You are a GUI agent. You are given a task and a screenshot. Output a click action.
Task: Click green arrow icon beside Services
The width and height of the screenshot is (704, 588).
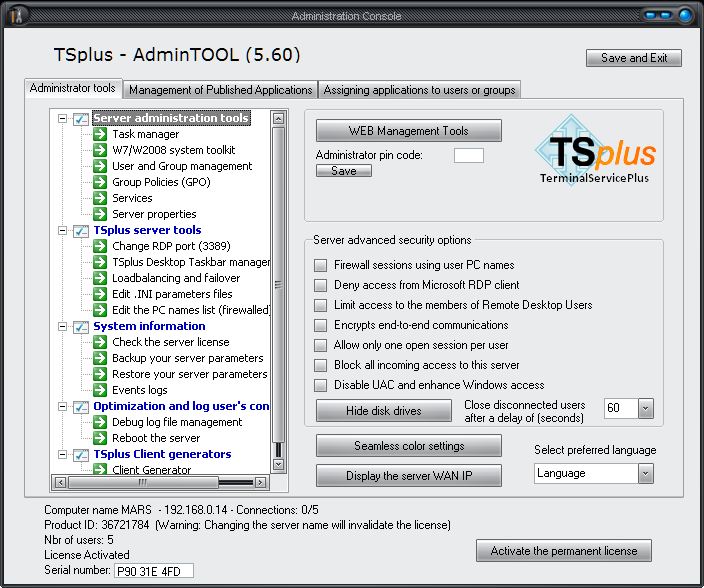pos(100,198)
